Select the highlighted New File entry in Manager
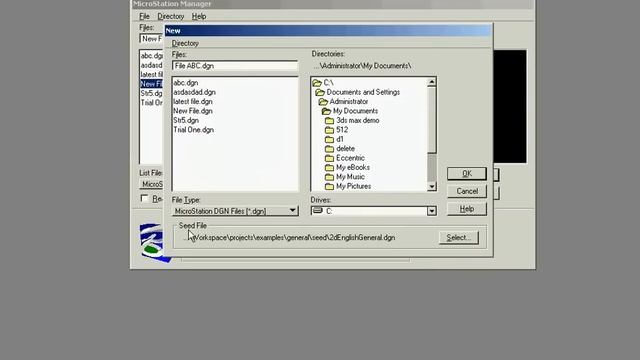Image resolution: width=640 pixels, height=360 pixels. tap(151, 84)
